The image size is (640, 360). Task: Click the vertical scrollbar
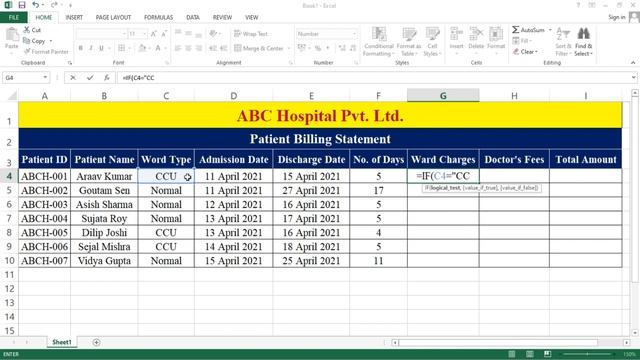pyautogui.click(x=635, y=190)
